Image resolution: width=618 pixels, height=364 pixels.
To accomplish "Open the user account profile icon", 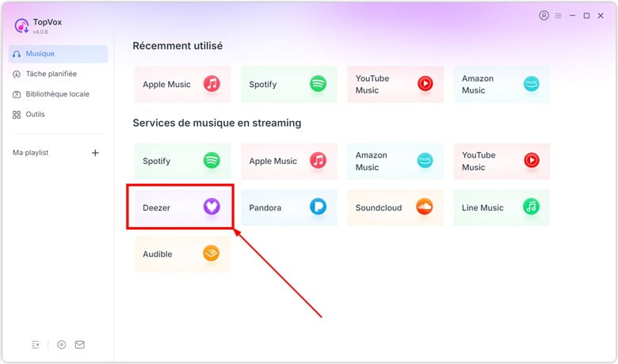I will pyautogui.click(x=544, y=15).
